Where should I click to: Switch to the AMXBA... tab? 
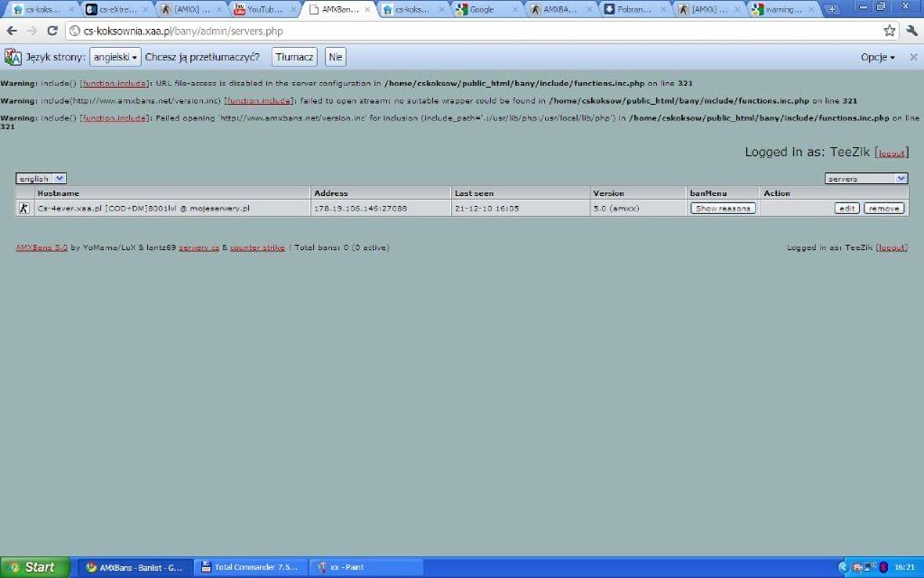tap(559, 9)
